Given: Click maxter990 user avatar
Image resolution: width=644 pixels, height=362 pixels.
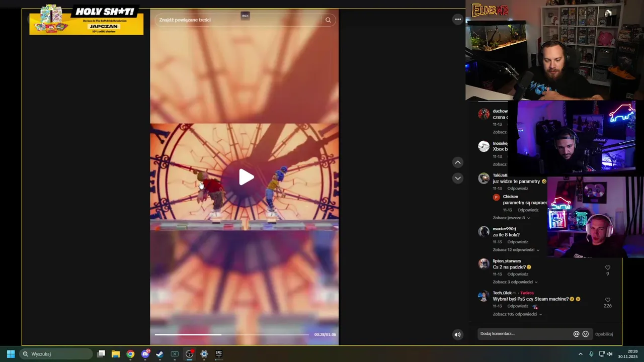Looking at the screenshot, I should (x=484, y=231).
